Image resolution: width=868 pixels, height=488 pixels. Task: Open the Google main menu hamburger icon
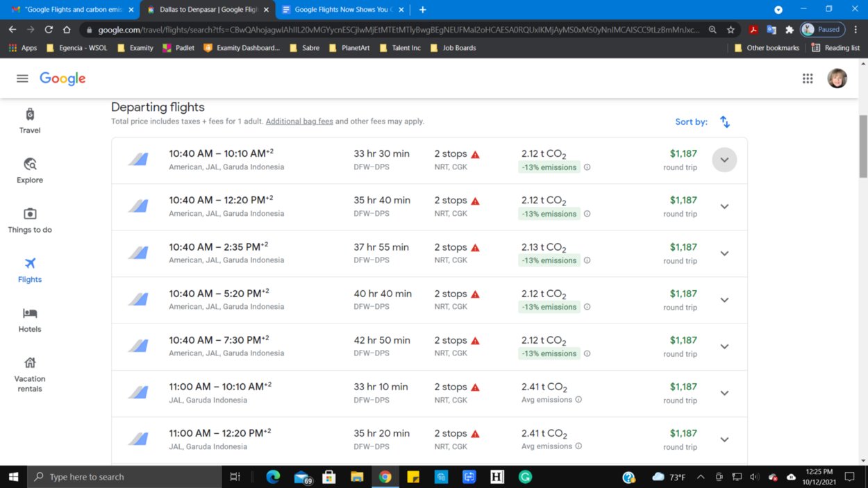coord(22,78)
